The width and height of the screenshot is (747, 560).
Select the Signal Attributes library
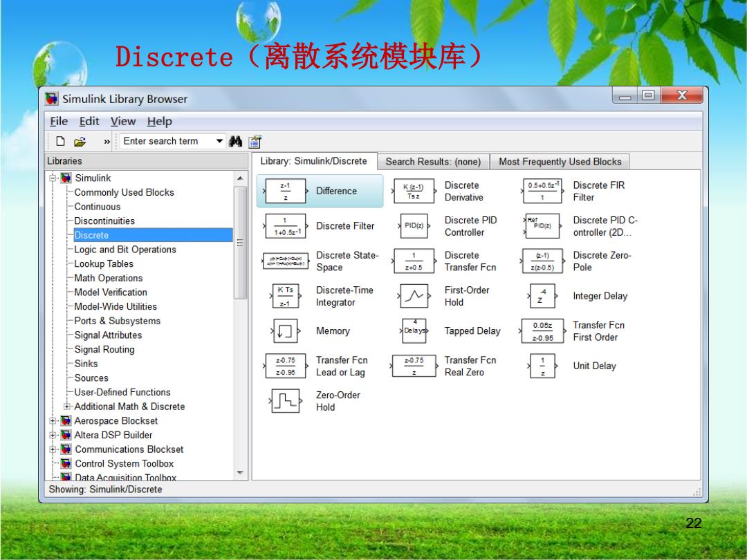tap(108, 335)
